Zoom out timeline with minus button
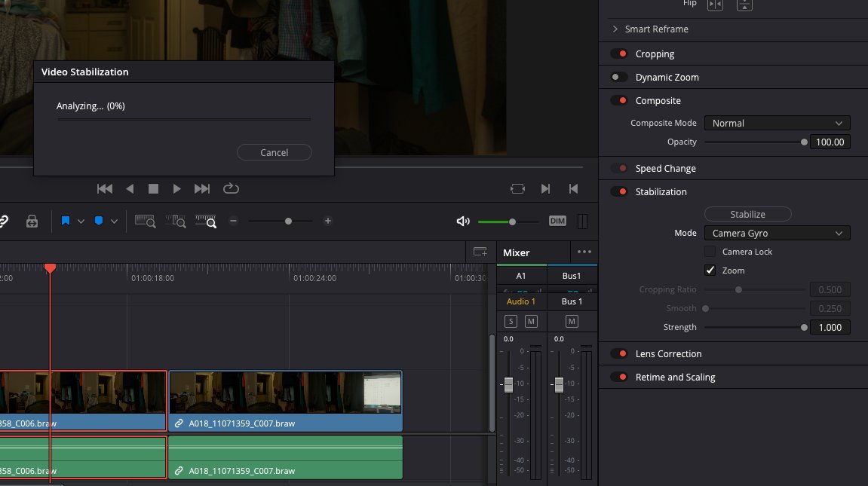Image resolution: width=868 pixels, height=486 pixels. pyautogui.click(x=233, y=222)
